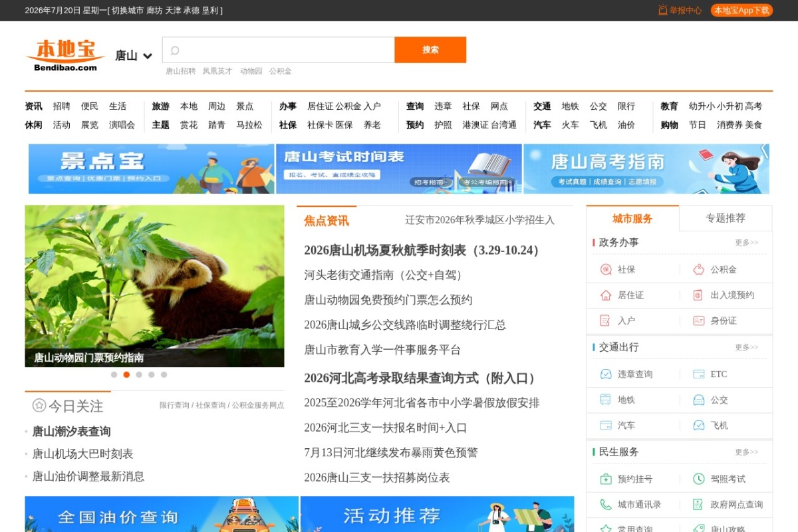The width and height of the screenshot is (798, 532).
Task: Switch city to 天津
Action: 173,10
